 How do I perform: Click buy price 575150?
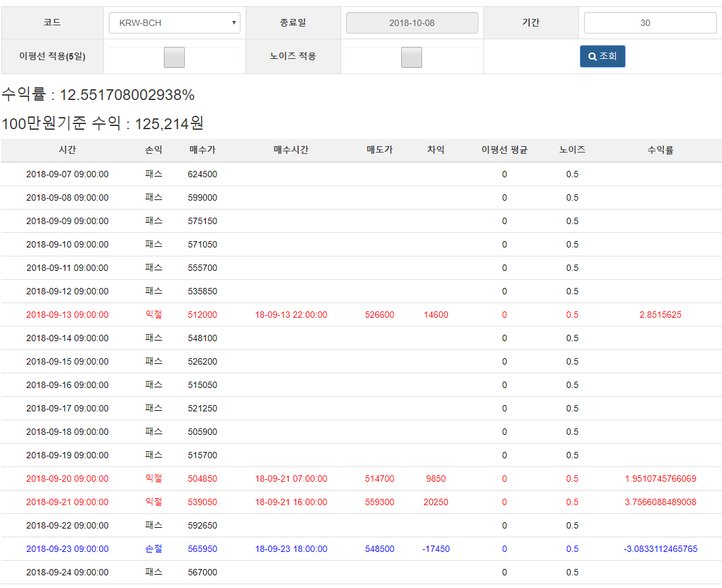(202, 221)
